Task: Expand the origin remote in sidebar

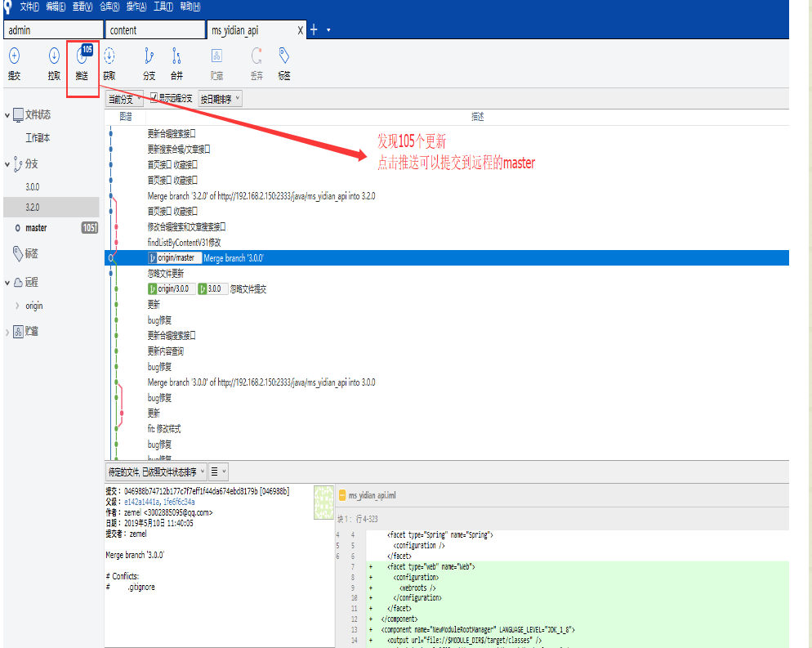Action: 18,306
